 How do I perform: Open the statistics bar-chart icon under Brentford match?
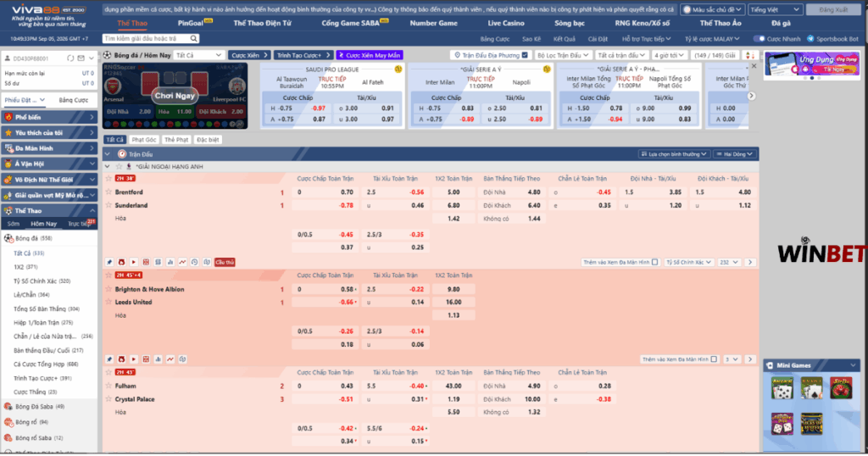coord(170,262)
